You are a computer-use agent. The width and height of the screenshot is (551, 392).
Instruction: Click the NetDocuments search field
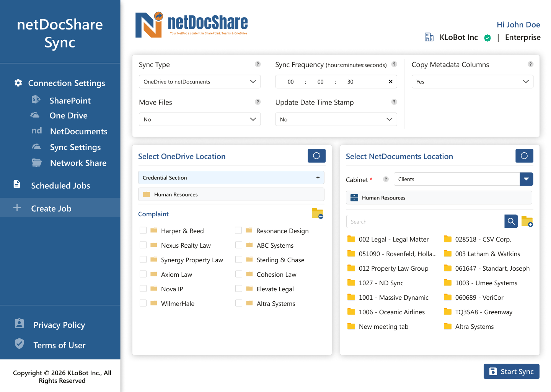pos(425,221)
